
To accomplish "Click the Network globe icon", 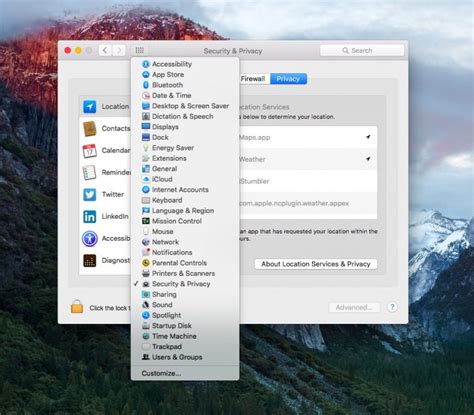I will (x=146, y=242).
